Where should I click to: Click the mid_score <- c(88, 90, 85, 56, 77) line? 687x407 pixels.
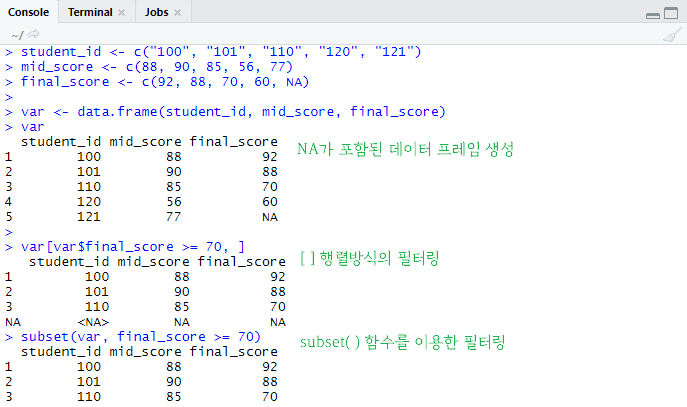pos(156,67)
